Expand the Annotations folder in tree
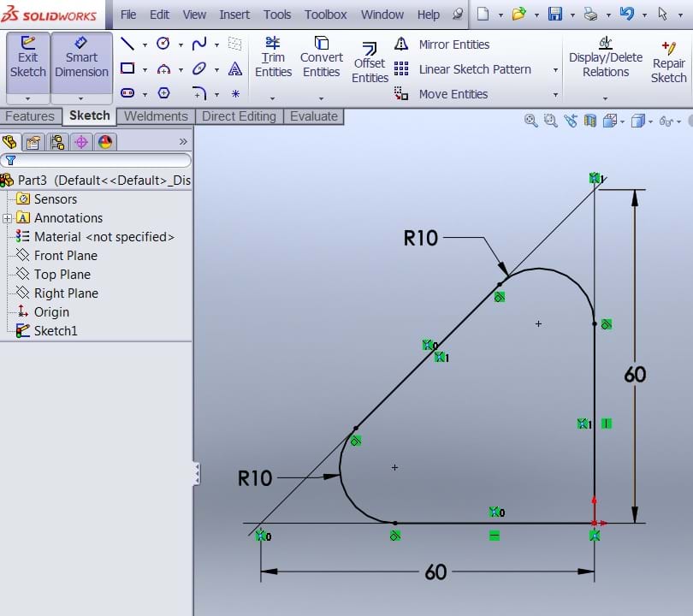The height and width of the screenshot is (616, 693). 8,218
